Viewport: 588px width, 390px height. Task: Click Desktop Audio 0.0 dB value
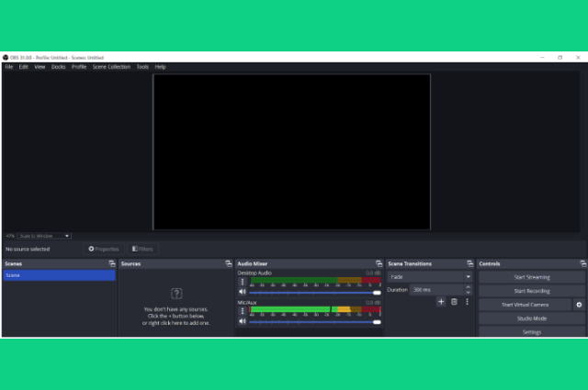coord(373,273)
